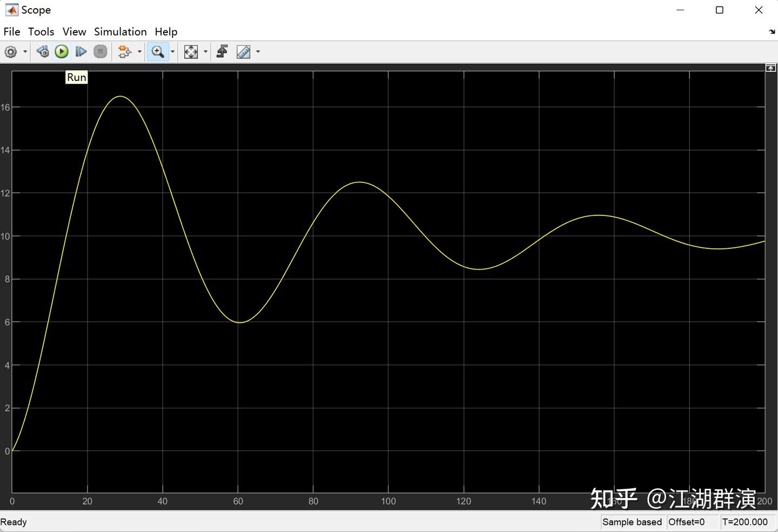
Task: Click the y-axis tick label 10
Action: point(5,236)
